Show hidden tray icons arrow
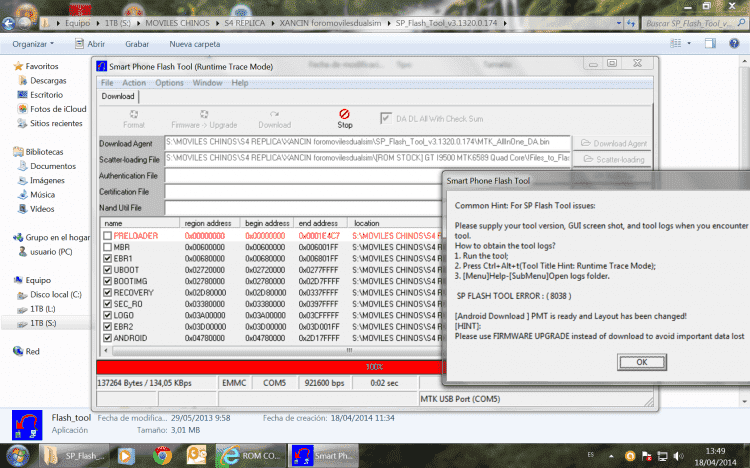Image resolution: width=750 pixels, height=468 pixels. [x=611, y=456]
